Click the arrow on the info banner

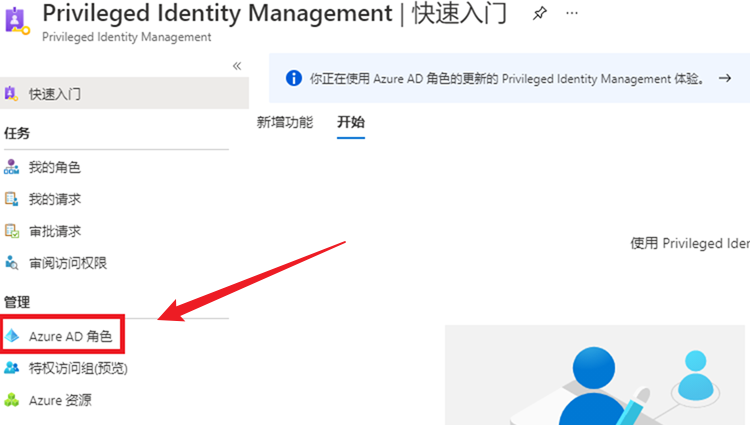click(x=725, y=78)
